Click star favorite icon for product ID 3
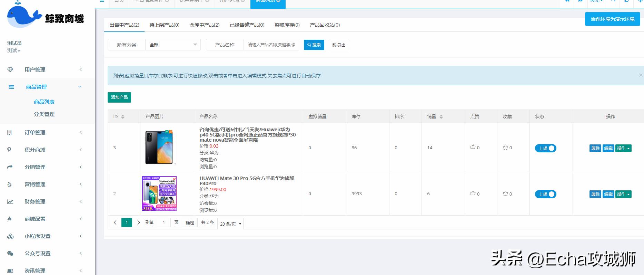The image size is (644, 275). pos(505,147)
